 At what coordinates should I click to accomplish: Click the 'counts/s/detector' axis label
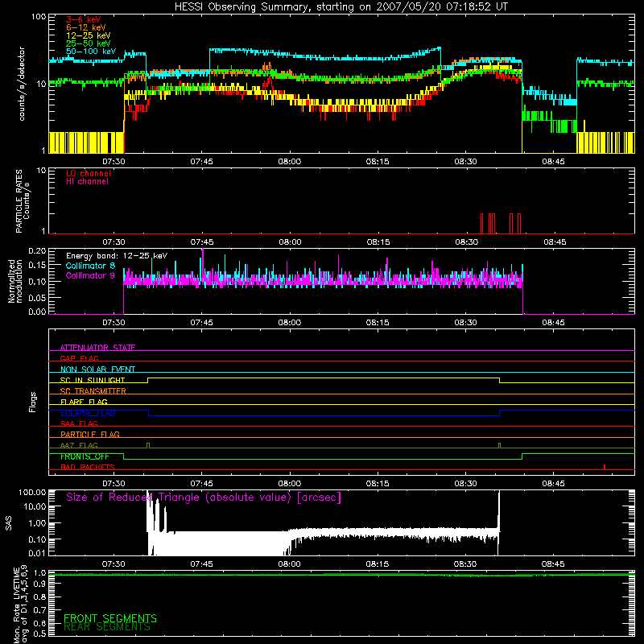pos(22,84)
